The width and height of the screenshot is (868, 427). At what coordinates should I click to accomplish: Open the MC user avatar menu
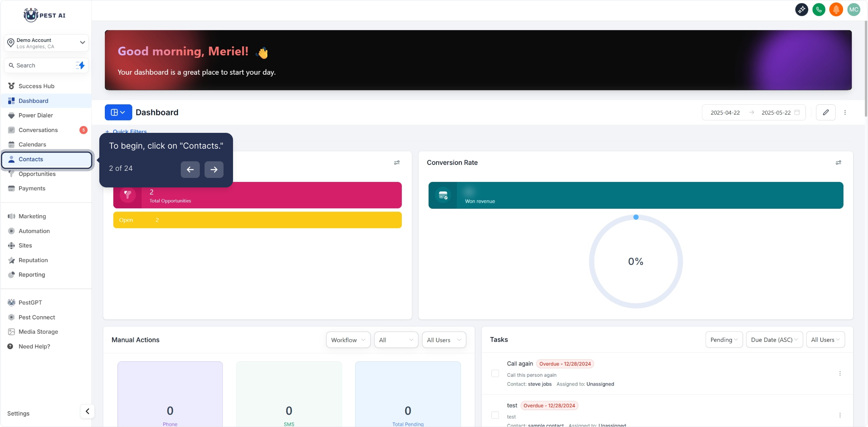854,9
